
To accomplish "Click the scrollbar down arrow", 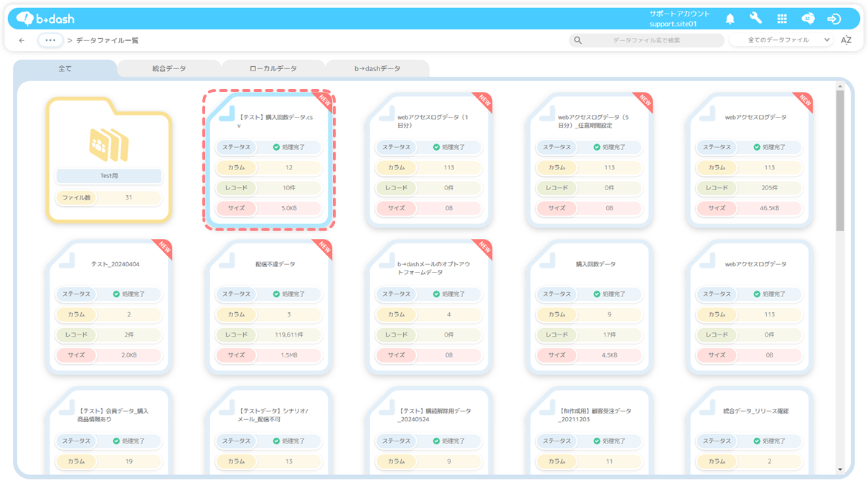I will (x=840, y=470).
